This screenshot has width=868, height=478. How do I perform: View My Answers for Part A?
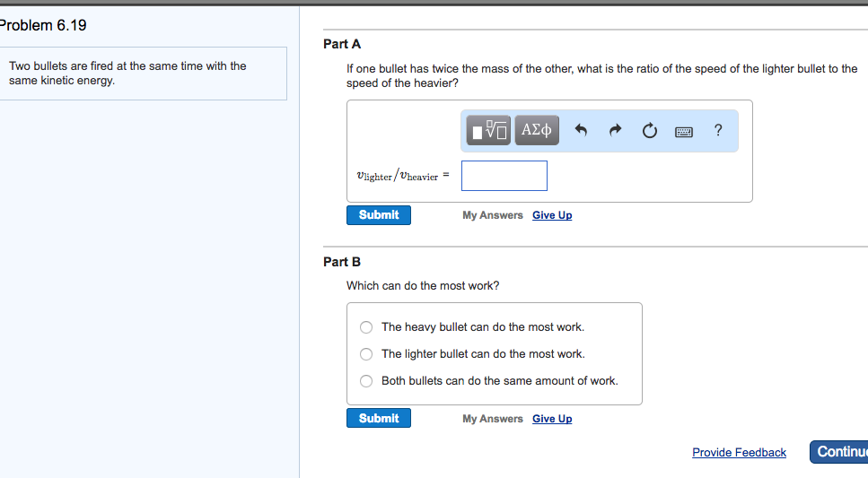point(492,215)
